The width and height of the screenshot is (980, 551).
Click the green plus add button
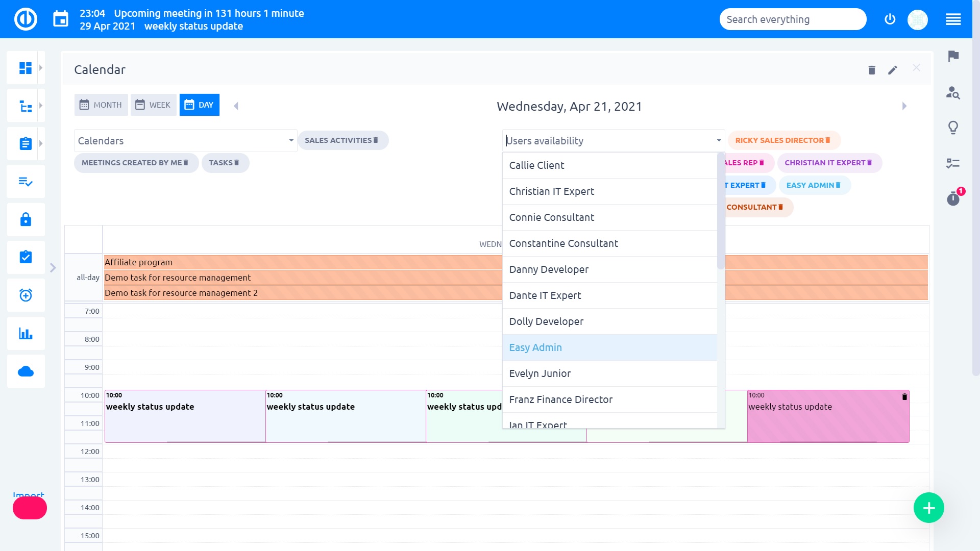pyautogui.click(x=928, y=508)
